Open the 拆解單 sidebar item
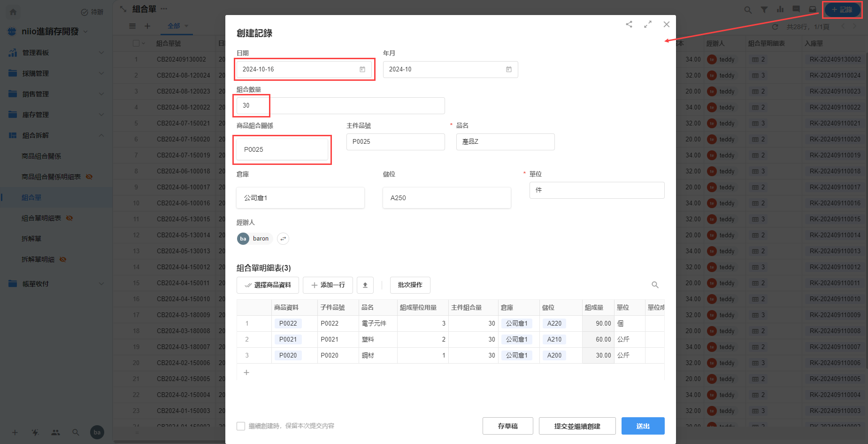Screen dimensions: 868x444 pos(31,239)
